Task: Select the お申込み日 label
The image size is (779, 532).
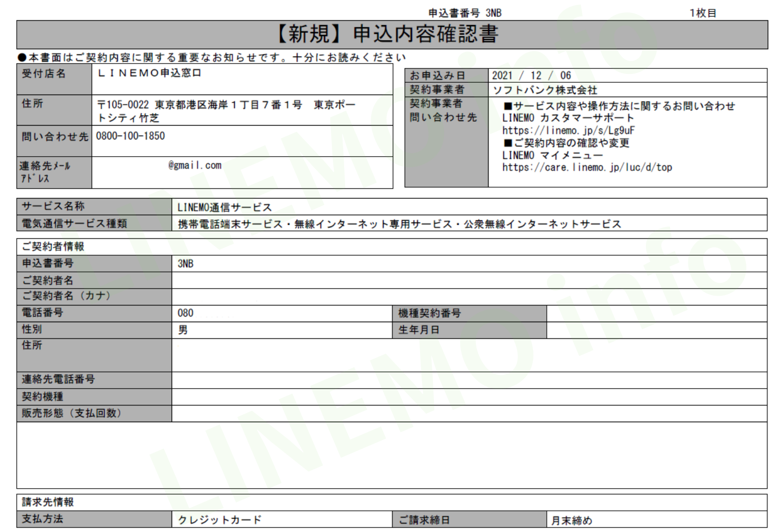Action: click(x=437, y=75)
